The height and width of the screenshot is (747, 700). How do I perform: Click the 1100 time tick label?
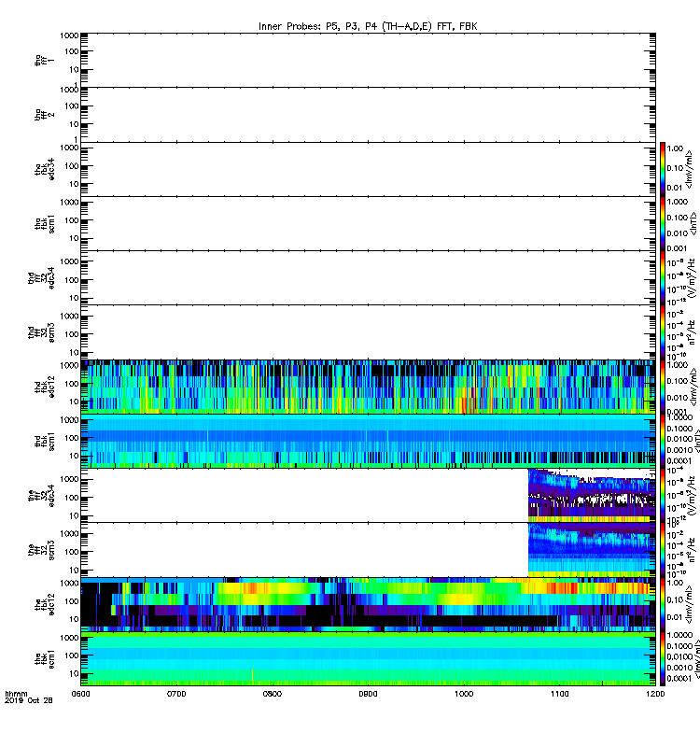click(560, 694)
